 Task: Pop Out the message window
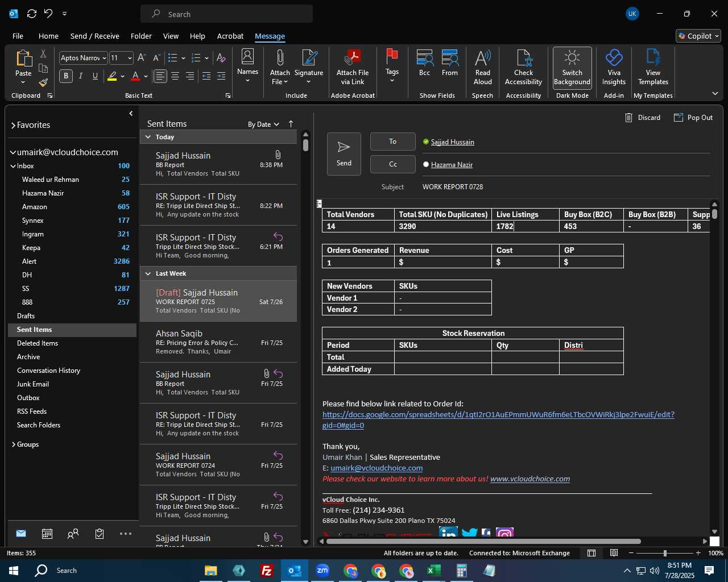(693, 118)
